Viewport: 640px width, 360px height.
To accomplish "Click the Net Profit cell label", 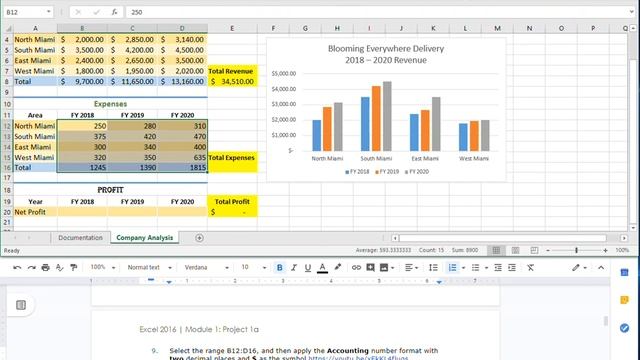I will pos(35,212).
